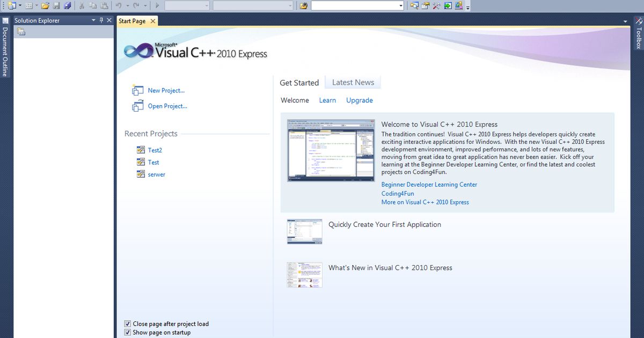
Task: Open the New Project dropdown arrow
Action: [x=20, y=5]
